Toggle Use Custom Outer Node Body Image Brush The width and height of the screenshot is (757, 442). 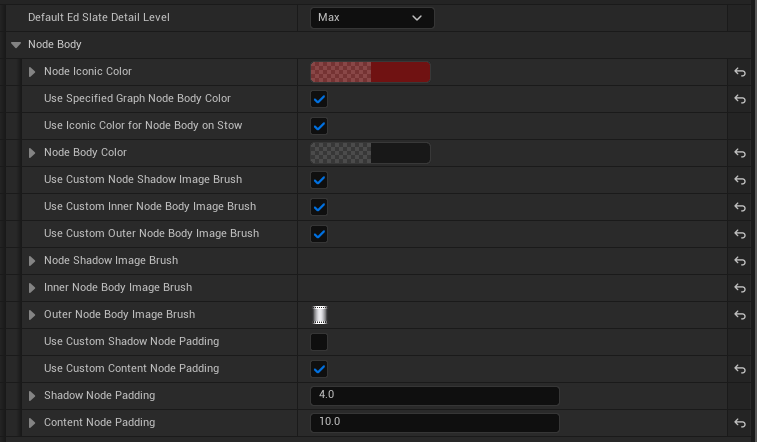point(319,234)
